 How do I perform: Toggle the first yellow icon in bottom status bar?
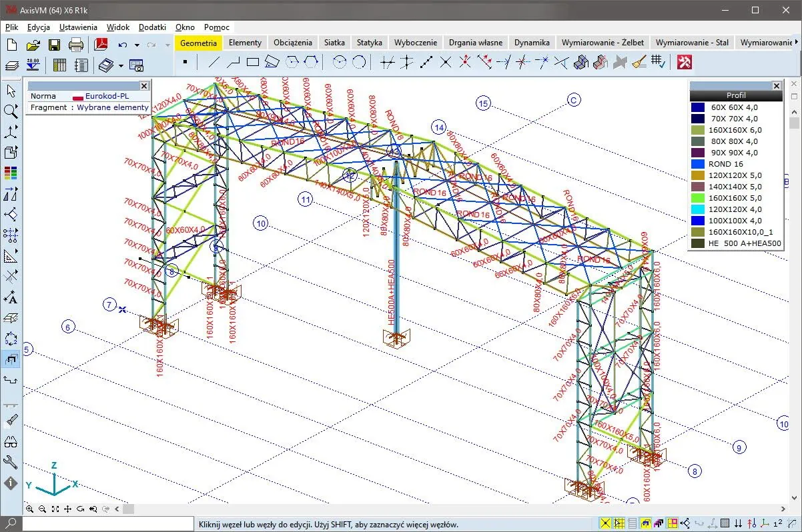(605, 524)
